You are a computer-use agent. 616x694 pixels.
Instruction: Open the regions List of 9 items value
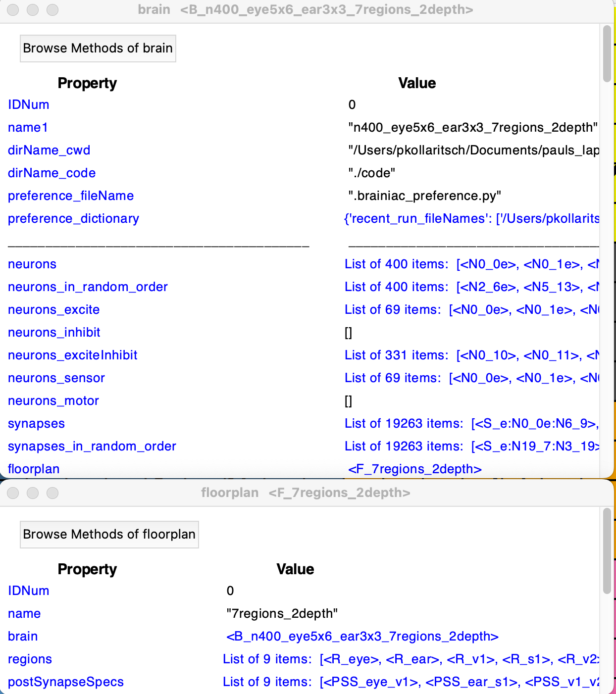[x=411, y=659]
